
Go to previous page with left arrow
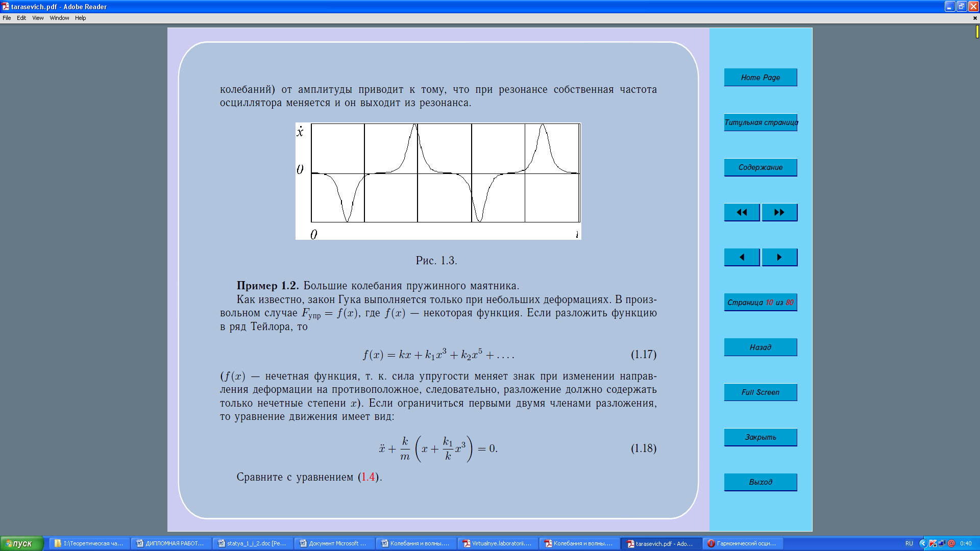[742, 257]
